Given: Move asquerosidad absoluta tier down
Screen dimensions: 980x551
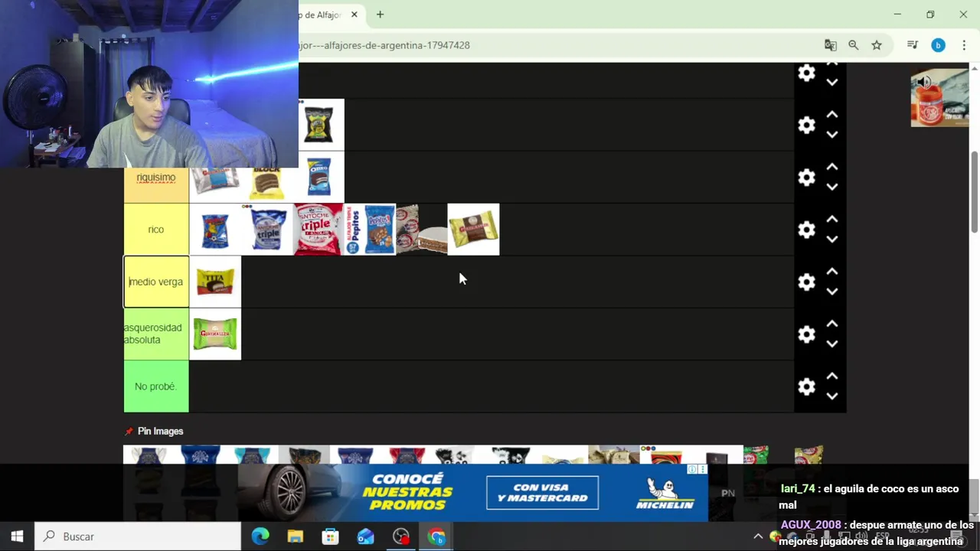Looking at the screenshot, I should (x=832, y=344).
